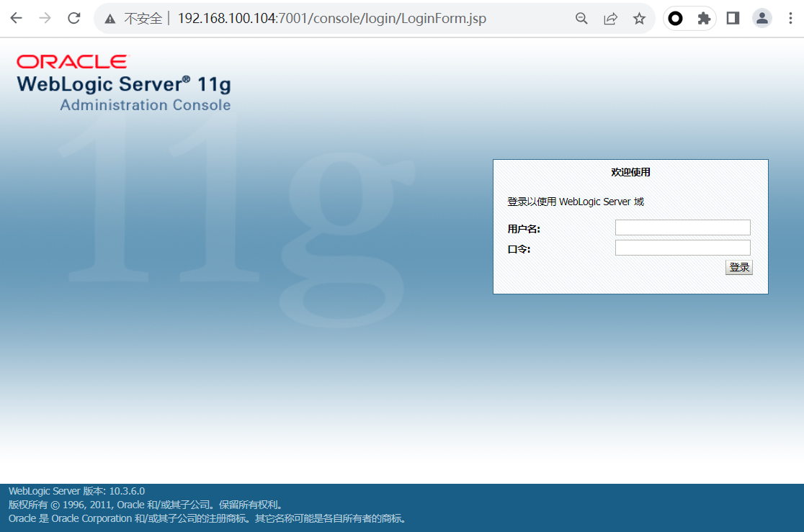Click the browser forward arrow
804x532 pixels.
click(45, 19)
